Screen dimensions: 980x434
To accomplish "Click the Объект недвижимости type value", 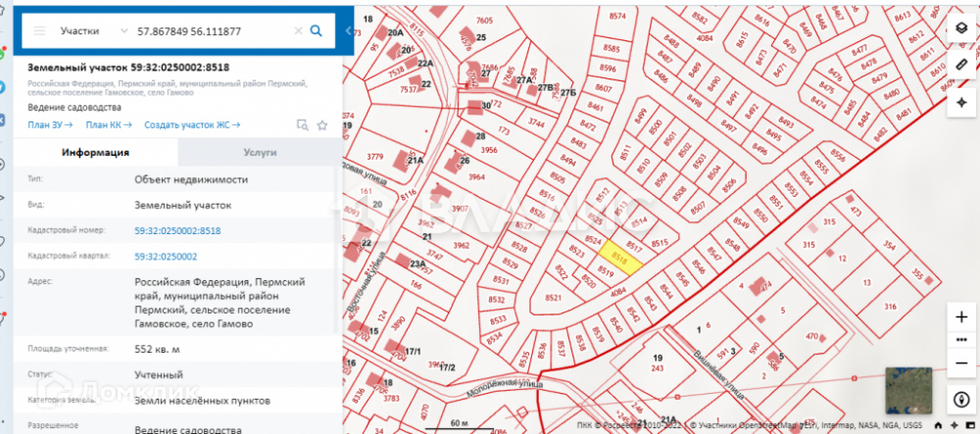I will pos(191,180).
